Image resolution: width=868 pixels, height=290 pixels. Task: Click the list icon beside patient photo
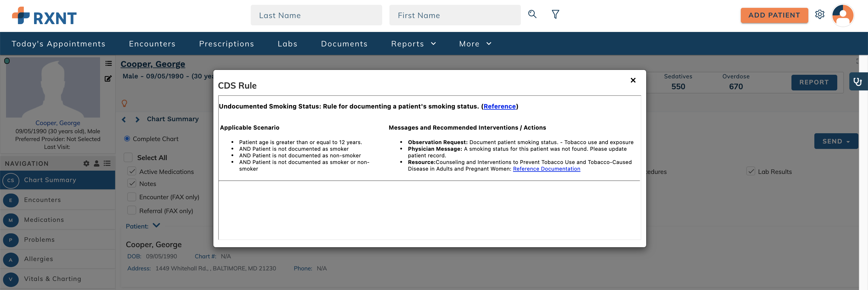click(x=108, y=63)
